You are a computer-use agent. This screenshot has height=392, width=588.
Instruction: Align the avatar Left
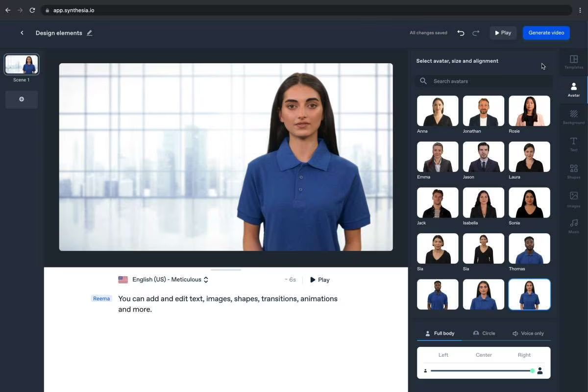(x=443, y=355)
